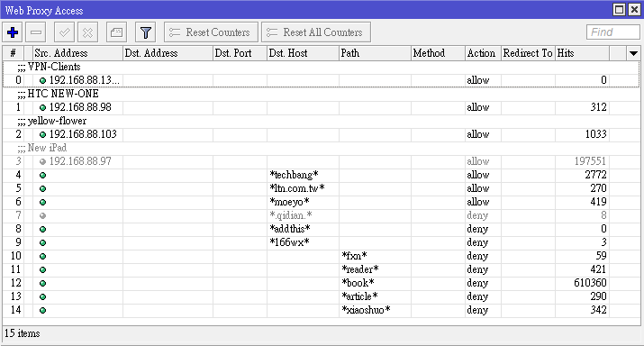Screen dimensions: 644x346
Task: Open the comment button in toolbar
Action: click(117, 32)
